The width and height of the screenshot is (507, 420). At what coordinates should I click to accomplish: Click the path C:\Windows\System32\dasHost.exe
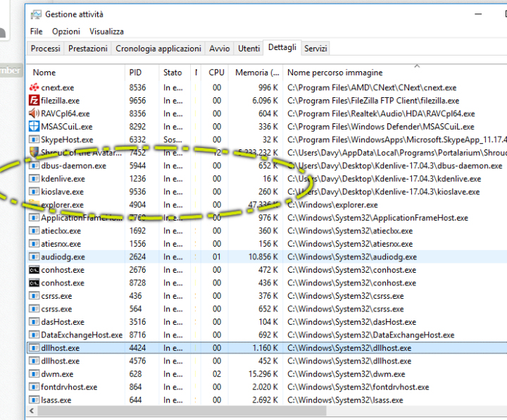pos(351,322)
